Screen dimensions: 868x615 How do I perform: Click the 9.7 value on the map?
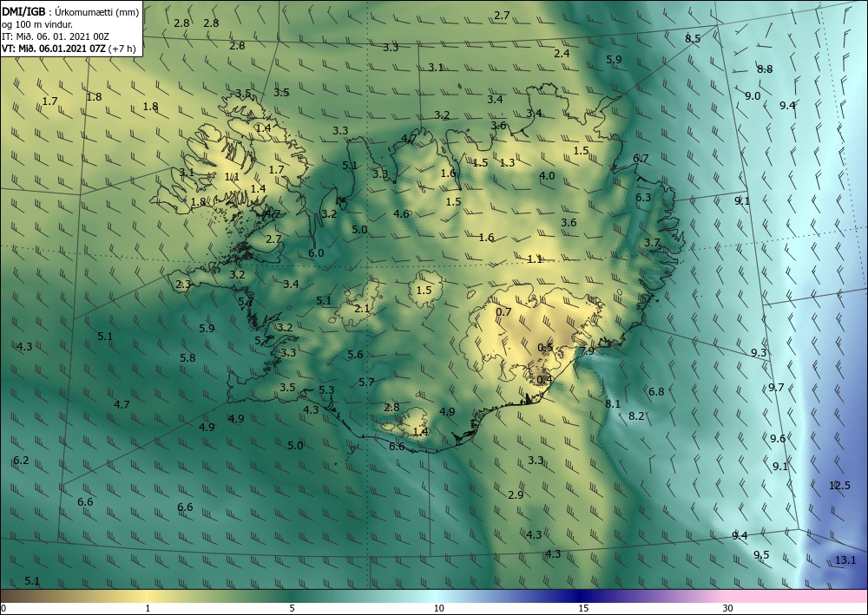click(x=776, y=388)
